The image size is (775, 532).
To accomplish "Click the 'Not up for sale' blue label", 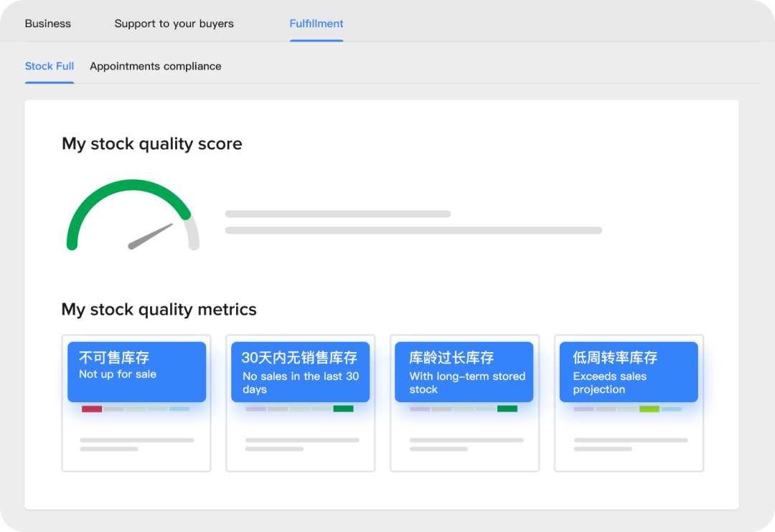I will [x=136, y=371].
